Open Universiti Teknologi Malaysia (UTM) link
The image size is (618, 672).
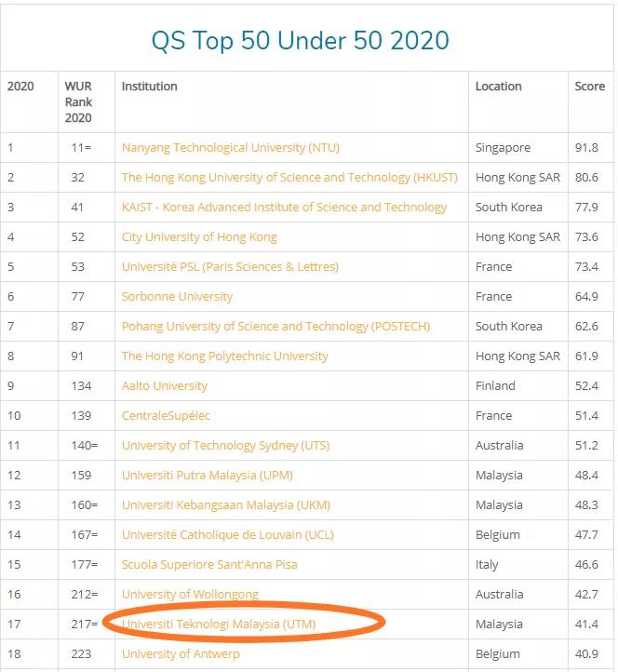[219, 625]
